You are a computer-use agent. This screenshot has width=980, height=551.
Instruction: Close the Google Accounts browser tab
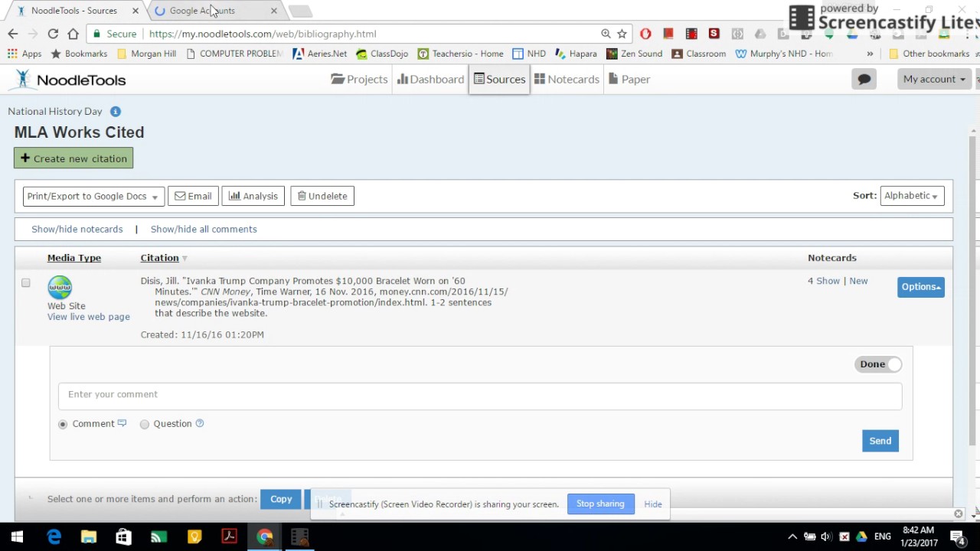tap(273, 11)
